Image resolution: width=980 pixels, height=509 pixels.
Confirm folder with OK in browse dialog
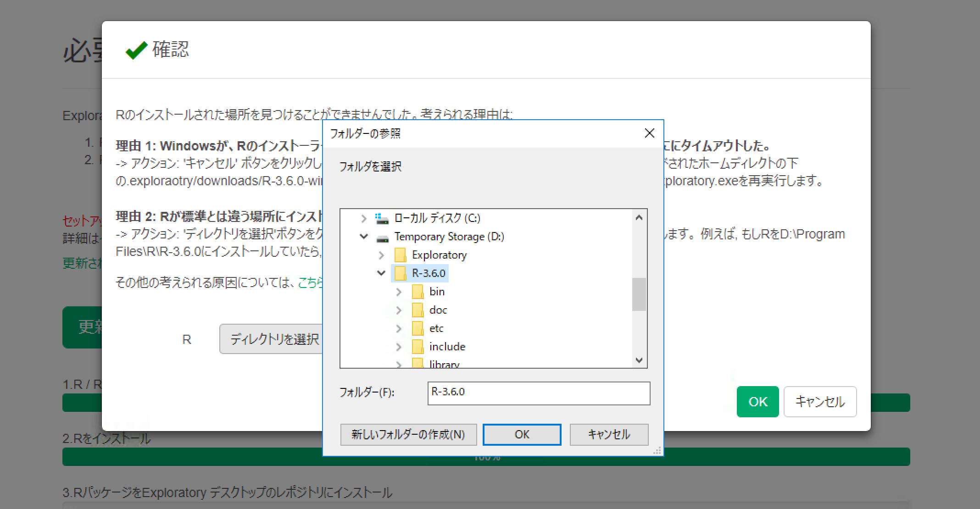point(522,434)
